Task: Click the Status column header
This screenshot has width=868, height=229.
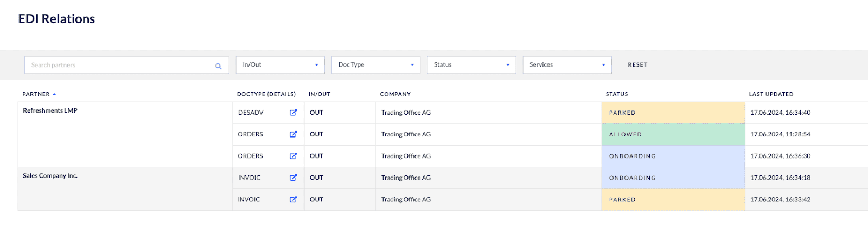Action: tap(617, 94)
